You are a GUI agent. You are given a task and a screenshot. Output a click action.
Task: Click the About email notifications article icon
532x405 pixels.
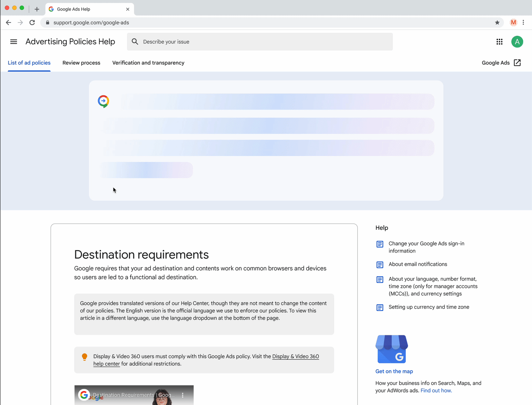[380, 265]
